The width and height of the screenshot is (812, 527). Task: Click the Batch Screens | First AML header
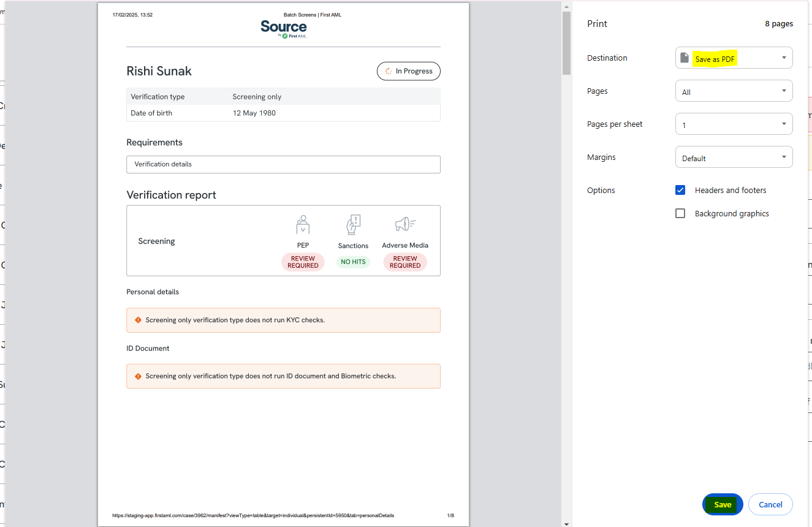pos(313,15)
